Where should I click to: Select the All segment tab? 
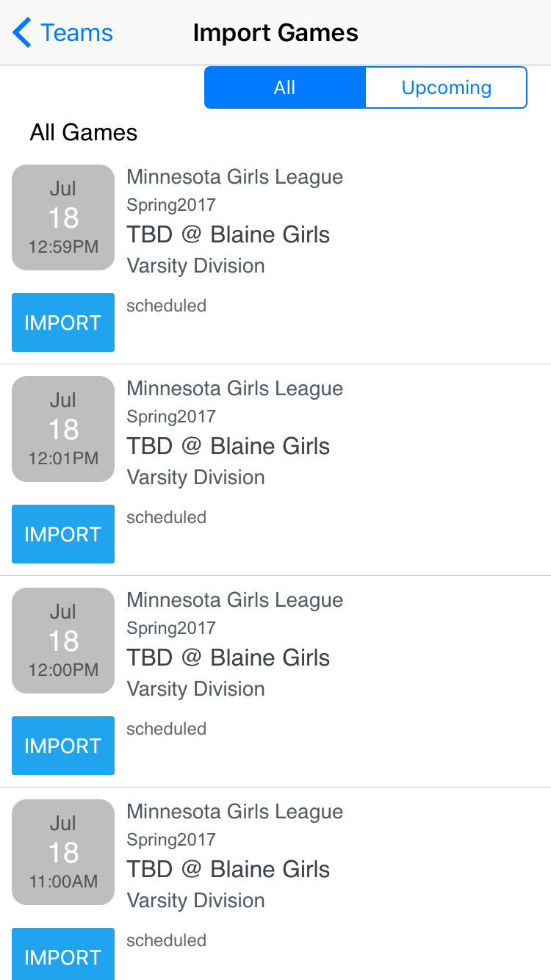click(x=284, y=87)
